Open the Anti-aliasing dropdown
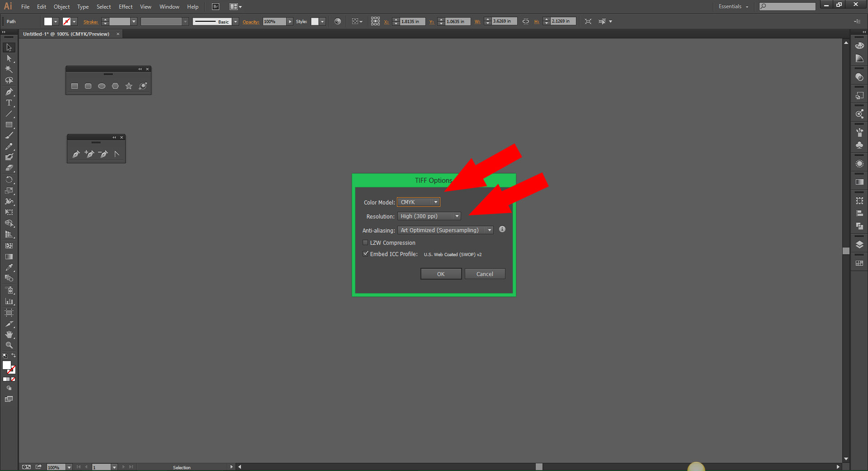The height and width of the screenshot is (471, 868). coord(445,230)
